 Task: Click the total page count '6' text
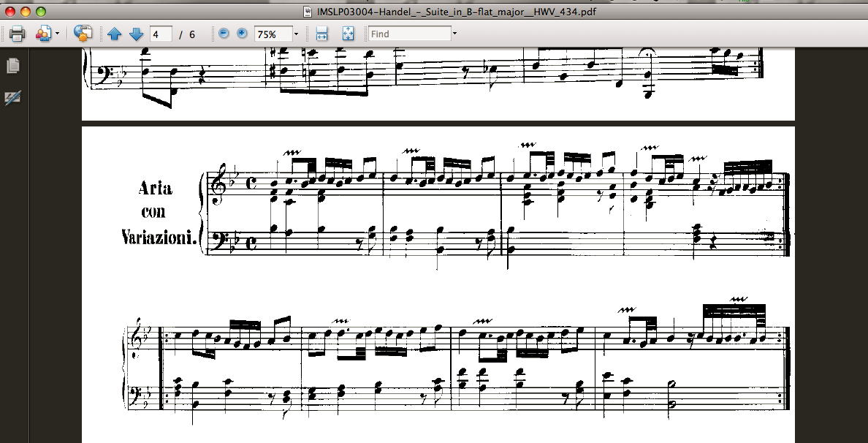(x=192, y=34)
